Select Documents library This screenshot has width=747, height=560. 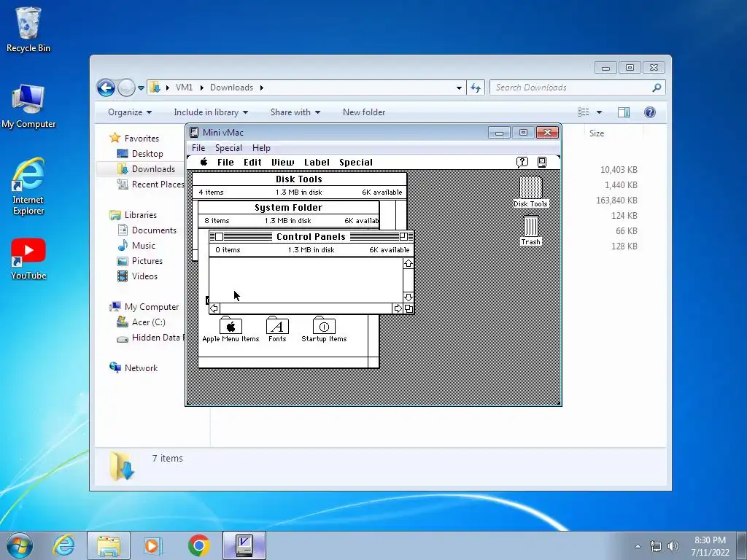[x=154, y=230]
